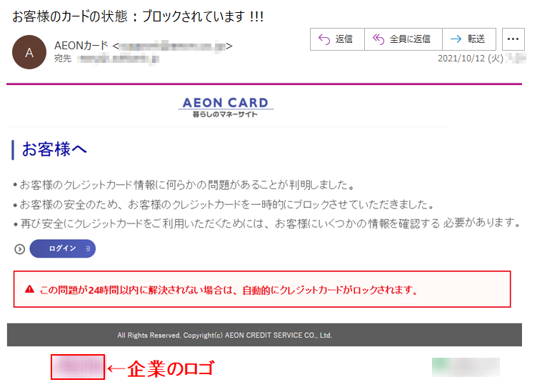Image resolution: width=537 pixels, height=392 pixels.
Task: Click the sender name AEONカード
Action: pos(81,46)
